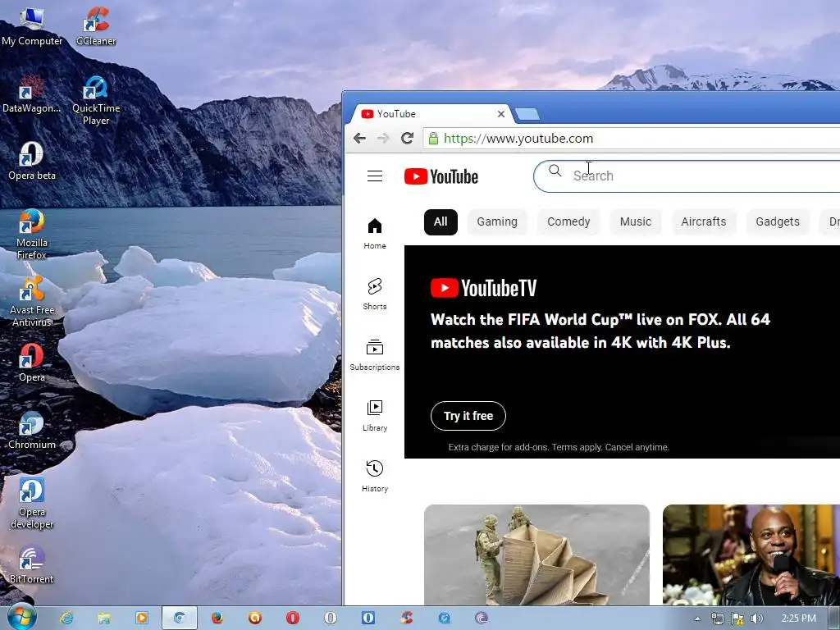Click the browser Forward arrow
This screenshot has height=630, width=840.
tap(383, 138)
